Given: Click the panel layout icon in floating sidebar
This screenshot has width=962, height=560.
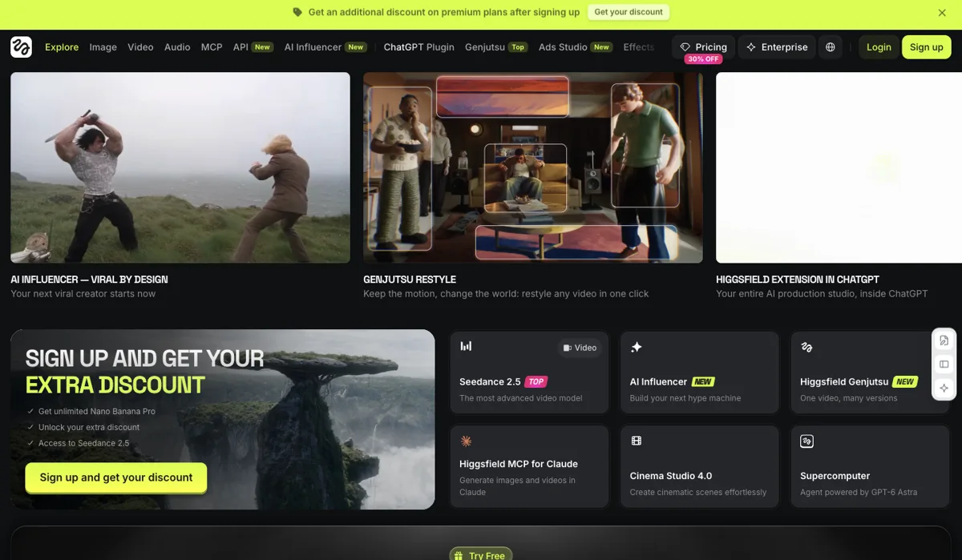Looking at the screenshot, I should coord(944,365).
